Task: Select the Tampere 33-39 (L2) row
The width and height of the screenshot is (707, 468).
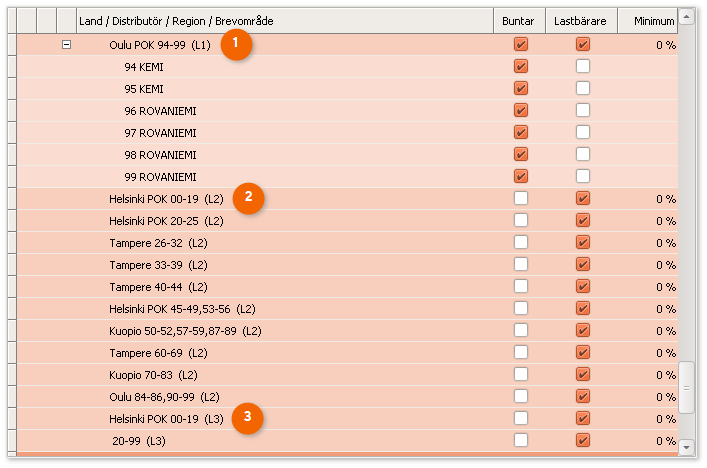Action: pos(347,265)
